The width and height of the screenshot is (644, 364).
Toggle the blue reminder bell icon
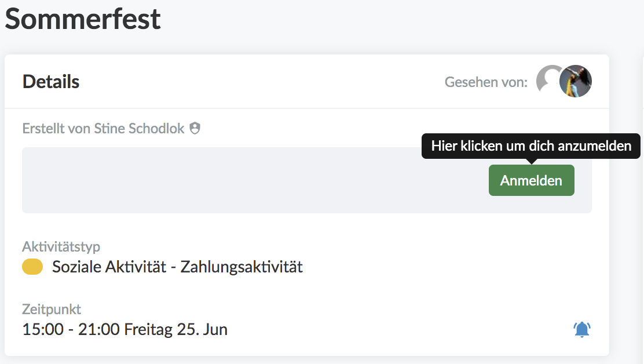tap(581, 329)
